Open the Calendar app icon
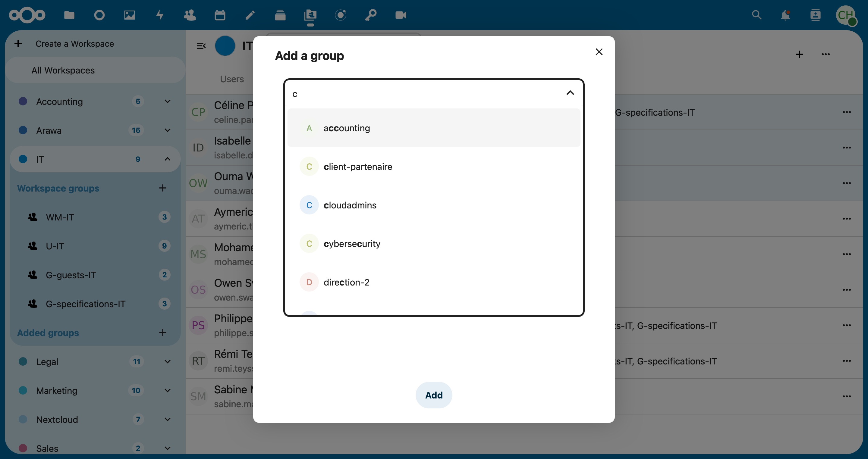The width and height of the screenshot is (868, 459). point(220,15)
